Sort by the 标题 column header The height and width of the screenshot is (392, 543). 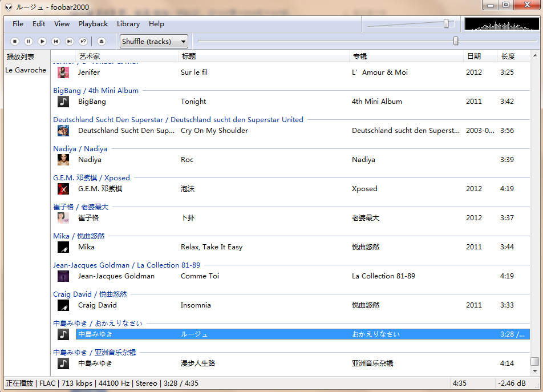click(x=264, y=56)
